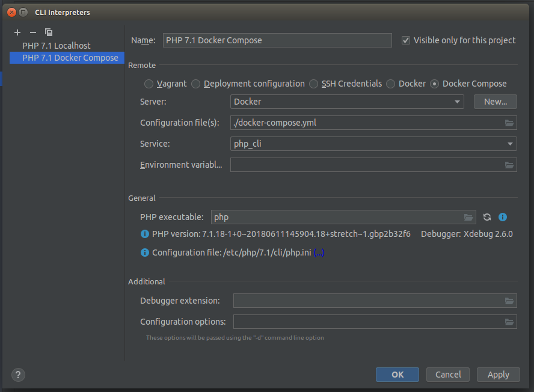Toggle Visible only for this project
The height and width of the screenshot is (392, 534).
click(x=406, y=40)
